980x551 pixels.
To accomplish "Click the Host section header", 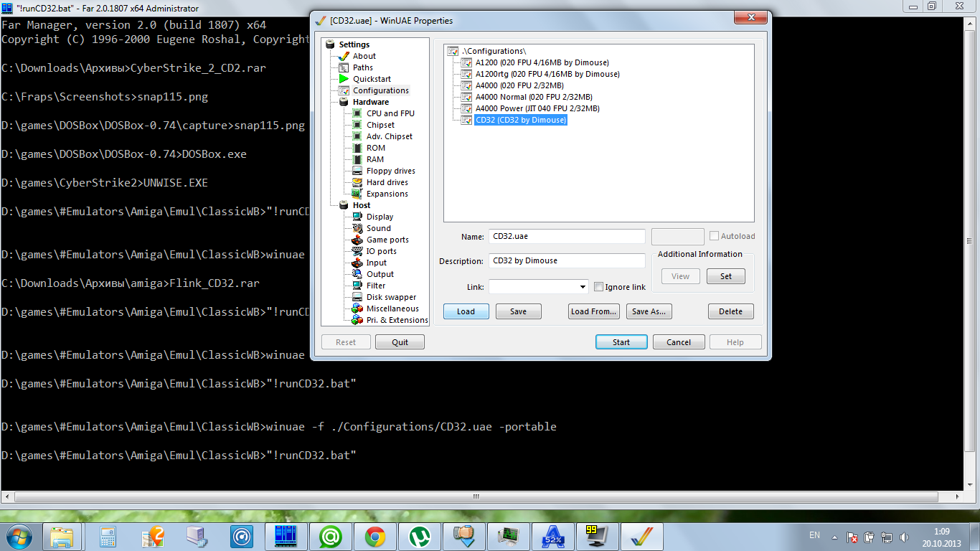I will click(361, 205).
